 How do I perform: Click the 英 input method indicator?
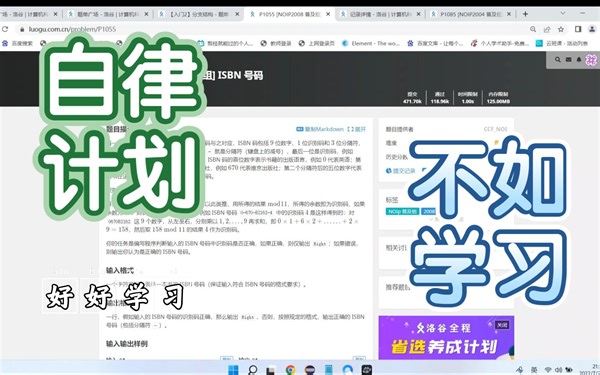534,370
